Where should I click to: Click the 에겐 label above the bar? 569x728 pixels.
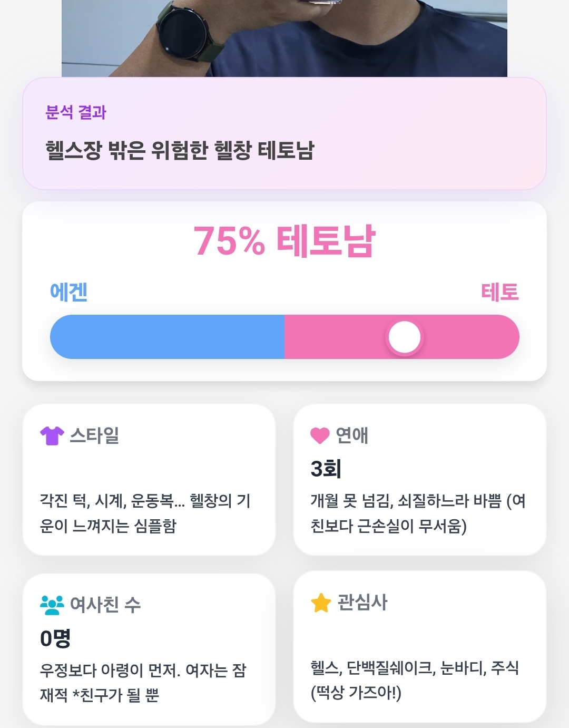68,292
